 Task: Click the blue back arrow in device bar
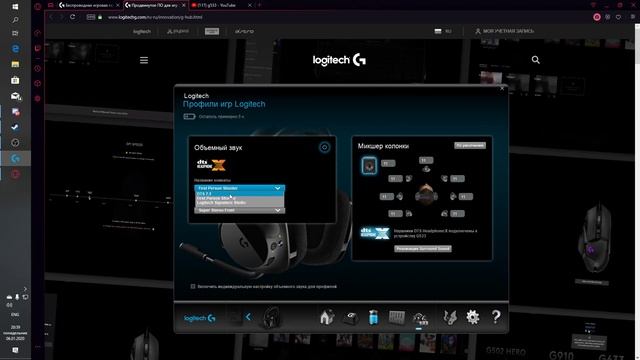point(248,317)
